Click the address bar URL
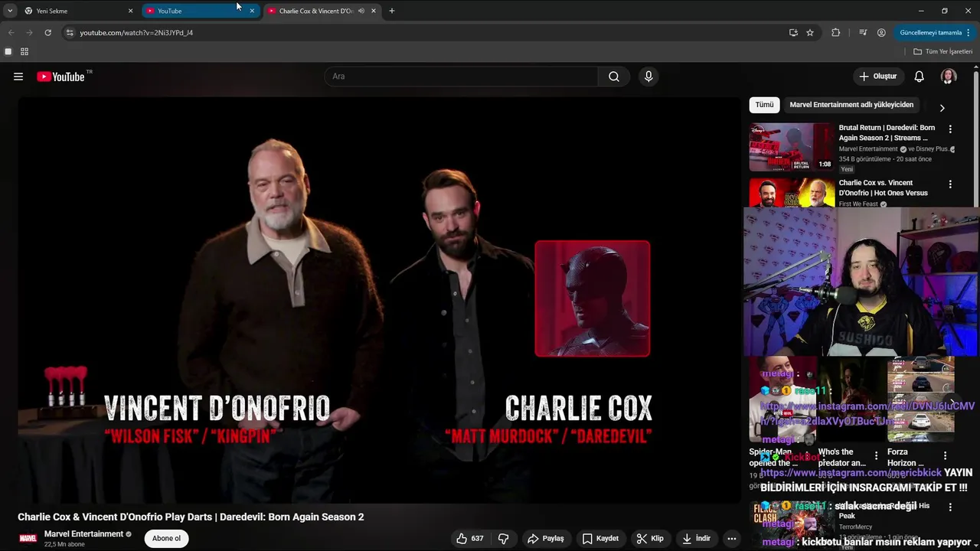This screenshot has height=551, width=980. (x=136, y=33)
